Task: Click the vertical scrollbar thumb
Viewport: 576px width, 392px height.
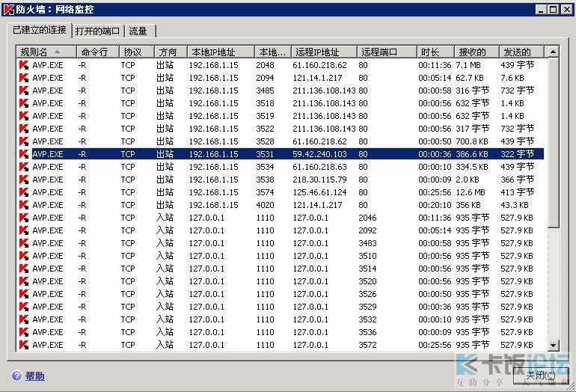Action: coord(553,143)
